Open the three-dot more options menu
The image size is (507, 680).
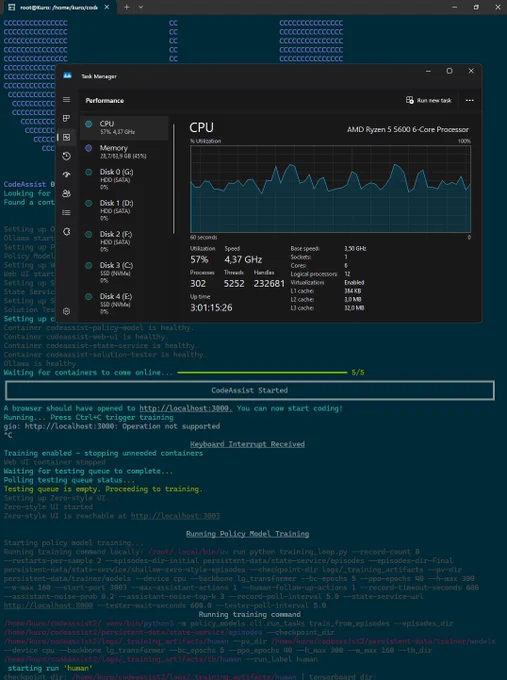469,101
